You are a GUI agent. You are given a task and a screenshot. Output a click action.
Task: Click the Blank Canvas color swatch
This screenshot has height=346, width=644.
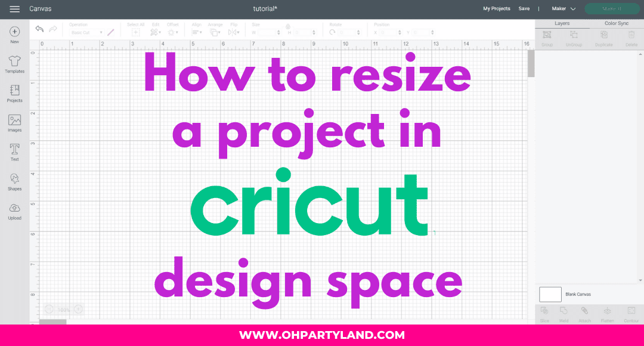pos(550,294)
